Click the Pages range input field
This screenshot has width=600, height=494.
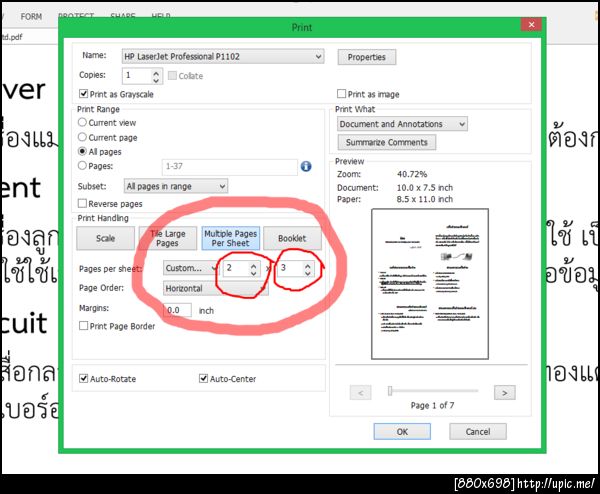(x=230, y=166)
